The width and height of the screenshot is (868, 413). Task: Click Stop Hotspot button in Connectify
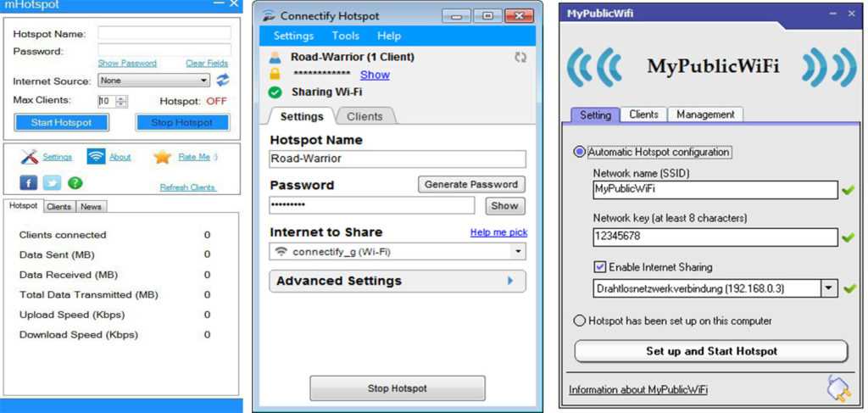[x=398, y=388]
